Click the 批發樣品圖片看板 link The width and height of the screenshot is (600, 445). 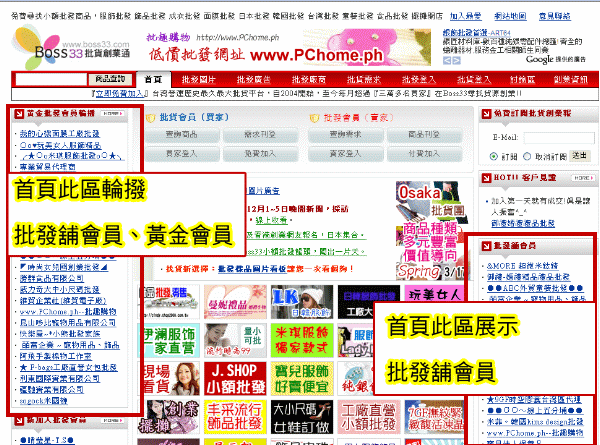(252, 269)
